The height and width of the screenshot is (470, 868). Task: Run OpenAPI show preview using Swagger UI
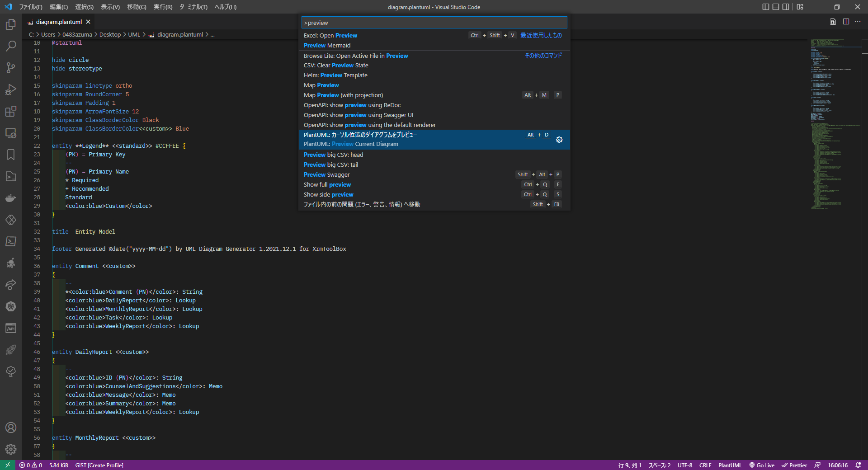tap(434, 115)
